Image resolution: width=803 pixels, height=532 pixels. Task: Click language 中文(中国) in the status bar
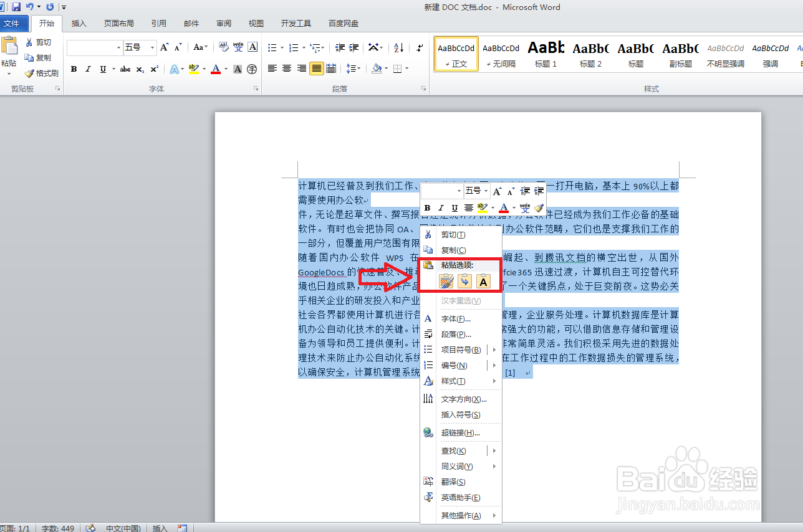tap(123, 528)
